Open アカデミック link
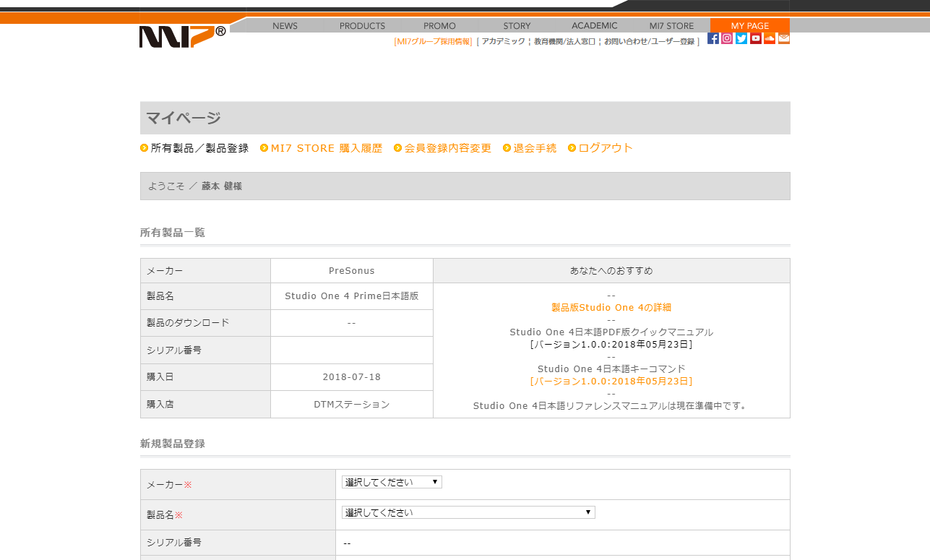The height and width of the screenshot is (560, 930). point(504,41)
